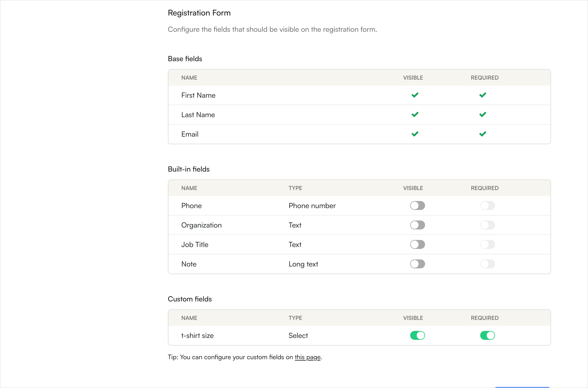Turn on Job Title visible toggle
Image resolution: width=588 pixels, height=388 pixels.
click(417, 244)
